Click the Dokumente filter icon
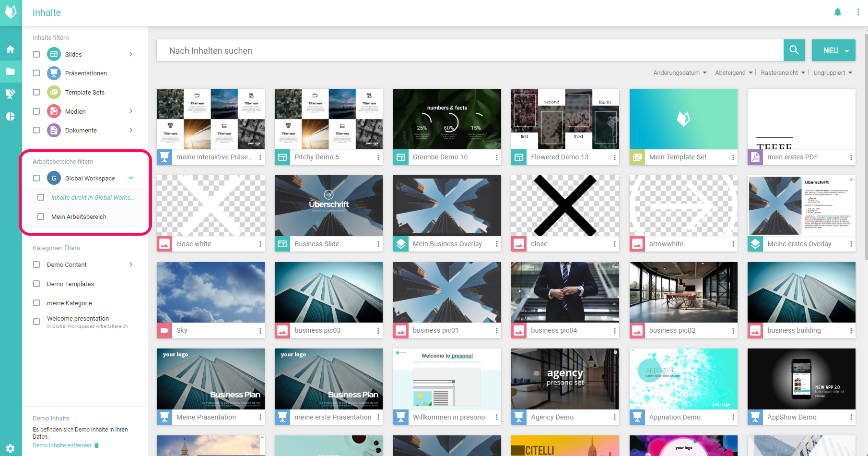The width and height of the screenshot is (868, 456). coord(54,130)
